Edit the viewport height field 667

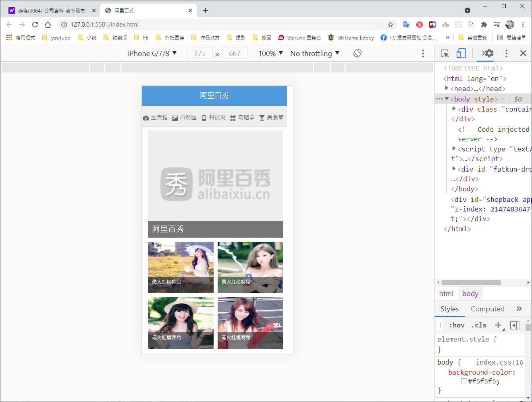pos(235,53)
